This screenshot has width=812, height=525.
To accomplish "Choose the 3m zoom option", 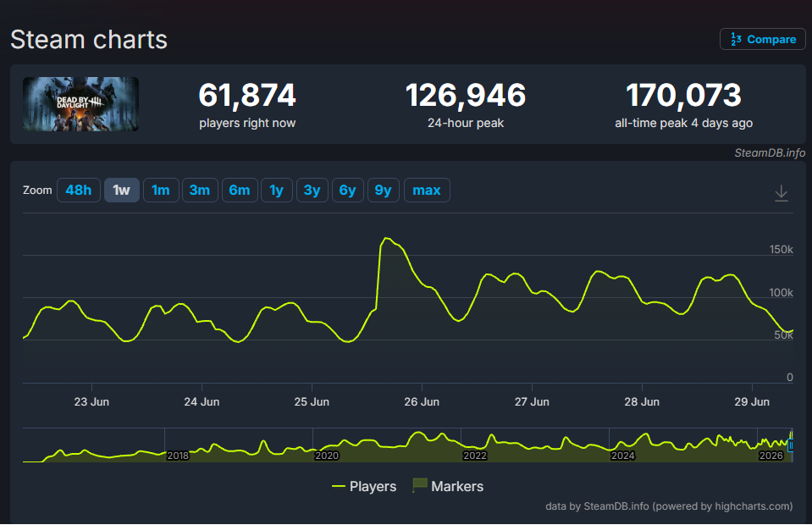I will pyautogui.click(x=200, y=190).
